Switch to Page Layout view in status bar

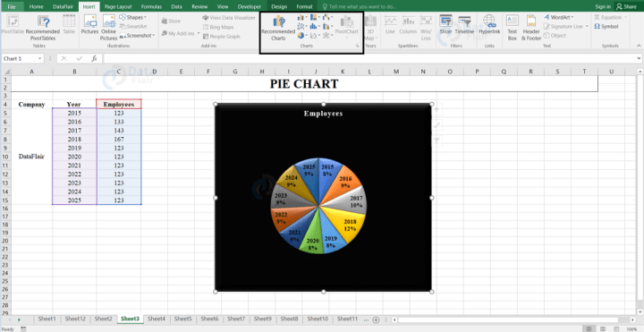(603, 328)
